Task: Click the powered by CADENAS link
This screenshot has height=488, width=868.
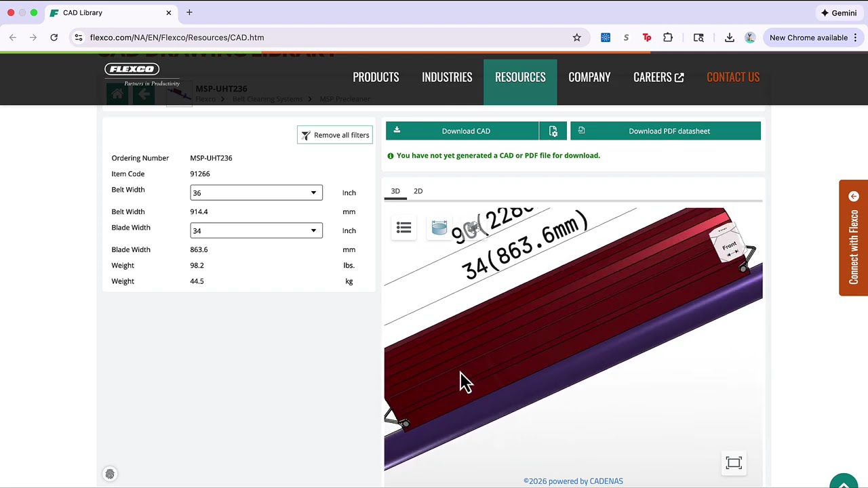Action: click(x=573, y=481)
